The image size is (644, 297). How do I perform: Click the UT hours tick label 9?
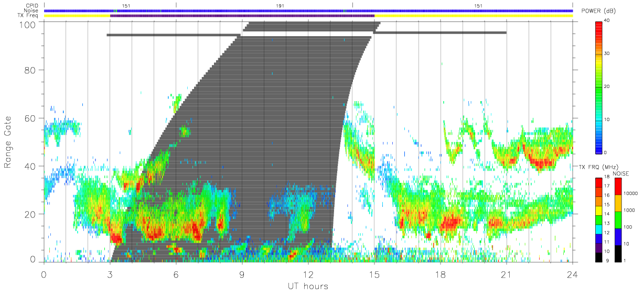coord(242,273)
